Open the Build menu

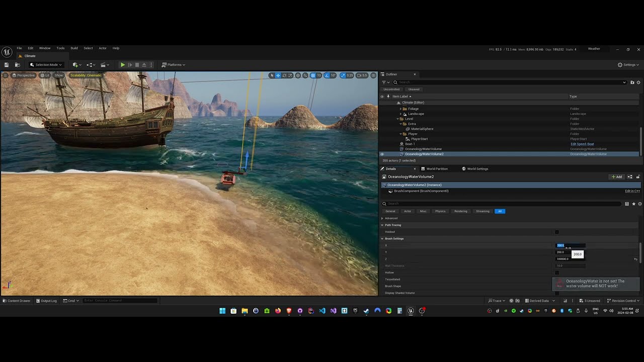tap(74, 48)
